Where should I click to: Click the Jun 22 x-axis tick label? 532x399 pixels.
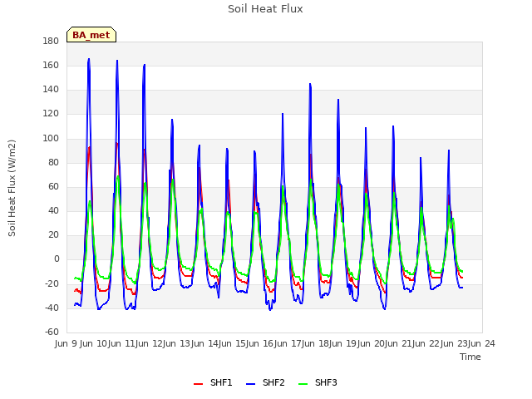(424, 343)
